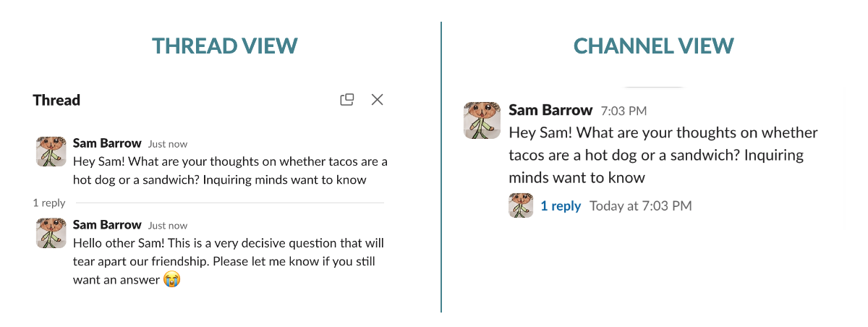This screenshot has width=868, height=327.
Task: Close the Thread panel
Action: tap(377, 100)
